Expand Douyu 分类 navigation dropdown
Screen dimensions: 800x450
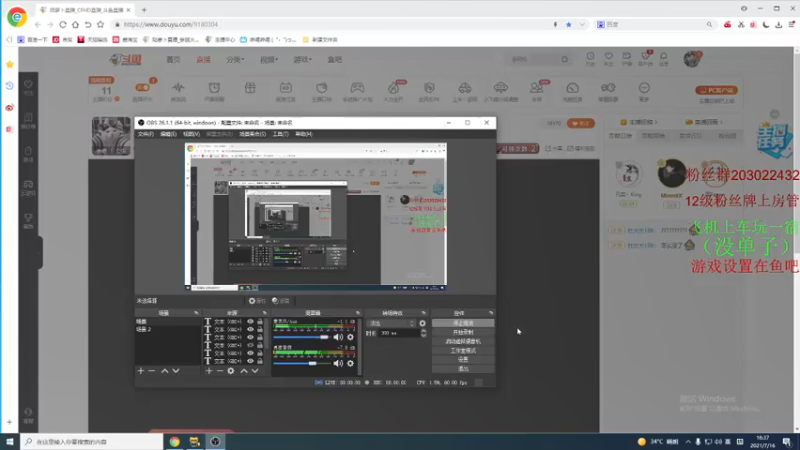click(x=235, y=60)
